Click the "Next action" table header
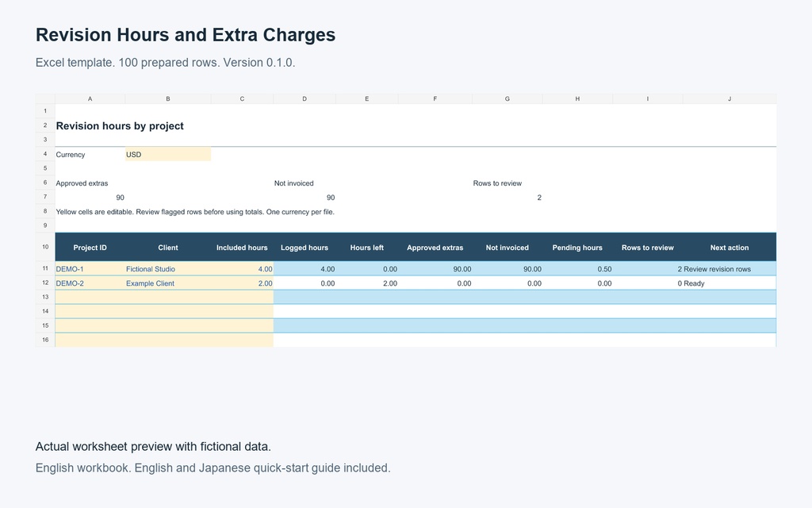812x508 pixels. coord(730,248)
